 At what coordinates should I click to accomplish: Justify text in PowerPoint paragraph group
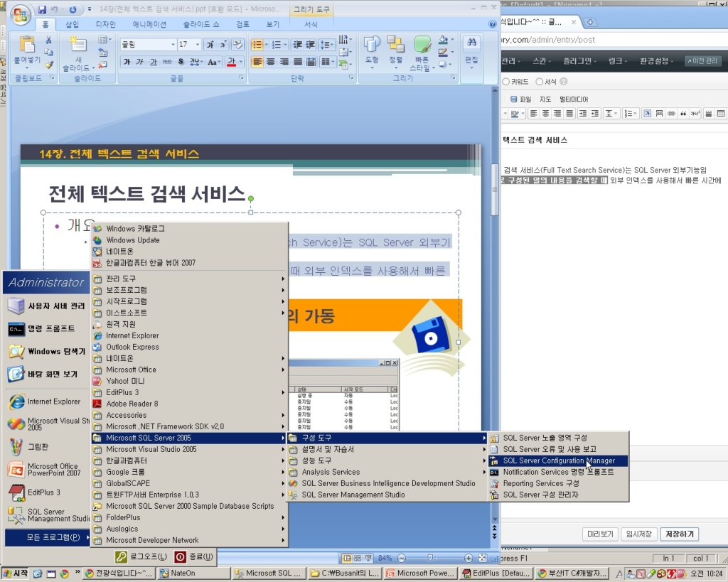pyautogui.click(x=298, y=62)
